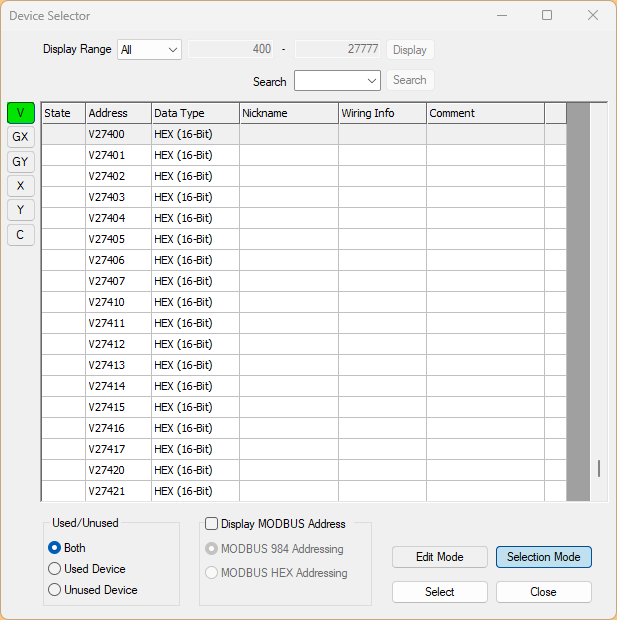Click the Nickname column header
Viewport: 617px width, 620px height.
[289, 113]
